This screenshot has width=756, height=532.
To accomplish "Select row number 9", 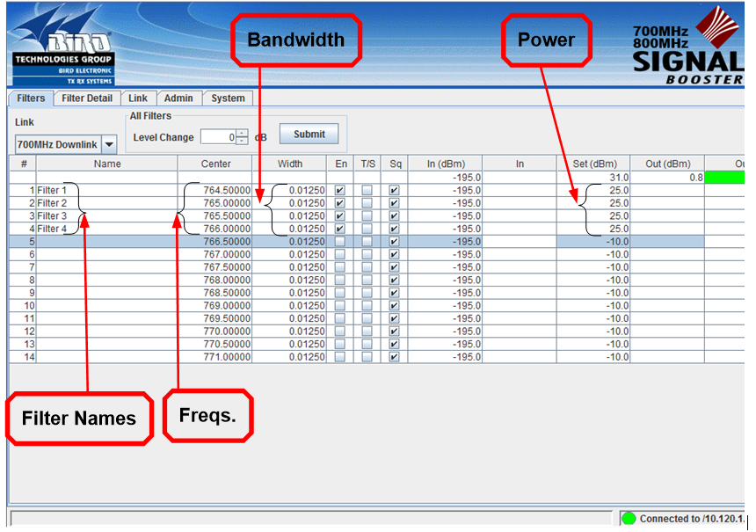I will (x=32, y=292).
